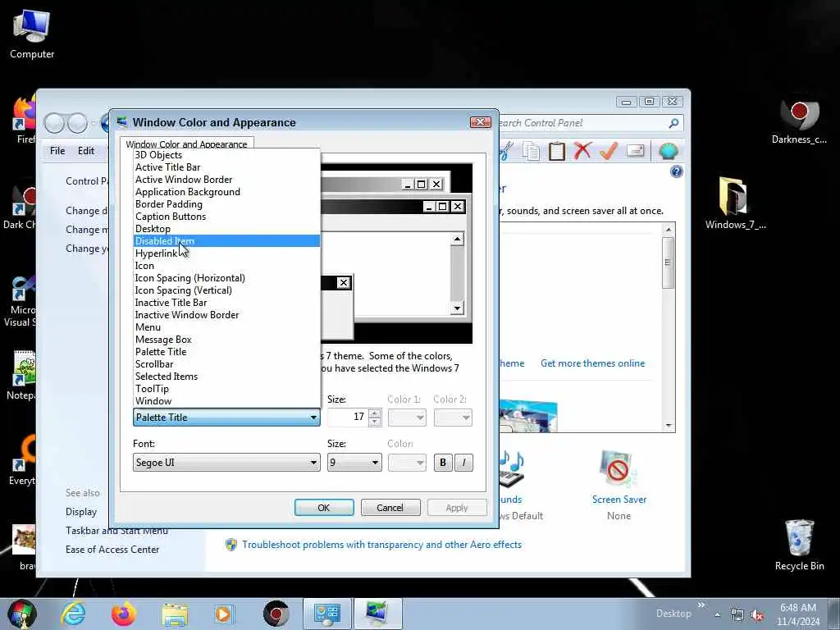Choose Active Title Bar from the list
The width and height of the screenshot is (840, 630).
tap(226, 167)
